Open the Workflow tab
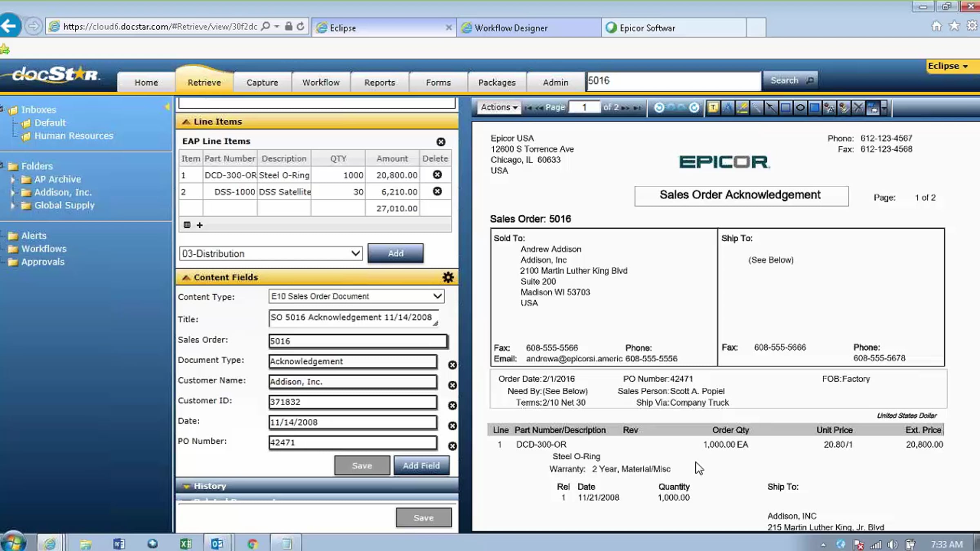Image resolution: width=980 pixels, height=551 pixels. click(321, 82)
